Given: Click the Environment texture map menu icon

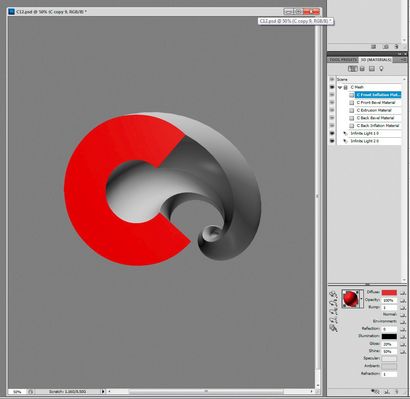Looking at the screenshot, I should pos(403,322).
